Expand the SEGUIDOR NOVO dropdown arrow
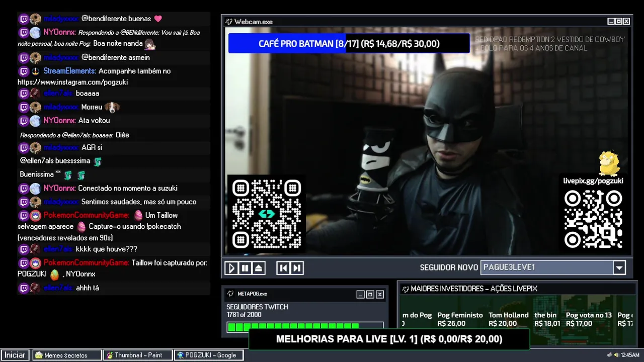This screenshot has width=644, height=362. coord(619,267)
